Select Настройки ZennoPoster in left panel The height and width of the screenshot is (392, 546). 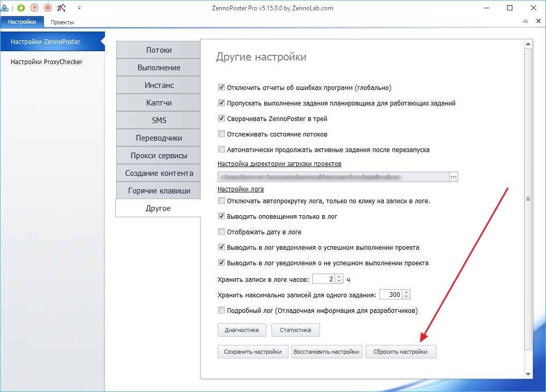52,41
